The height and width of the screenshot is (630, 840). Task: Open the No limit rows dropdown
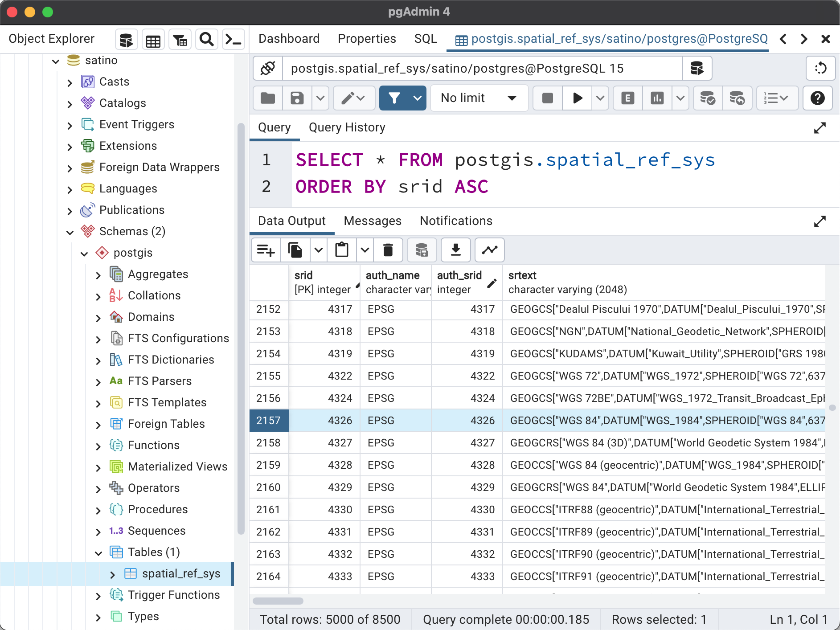pyautogui.click(x=479, y=98)
